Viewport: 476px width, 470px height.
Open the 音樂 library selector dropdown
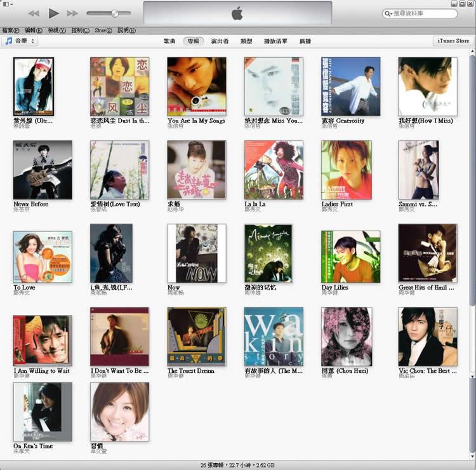(20, 41)
